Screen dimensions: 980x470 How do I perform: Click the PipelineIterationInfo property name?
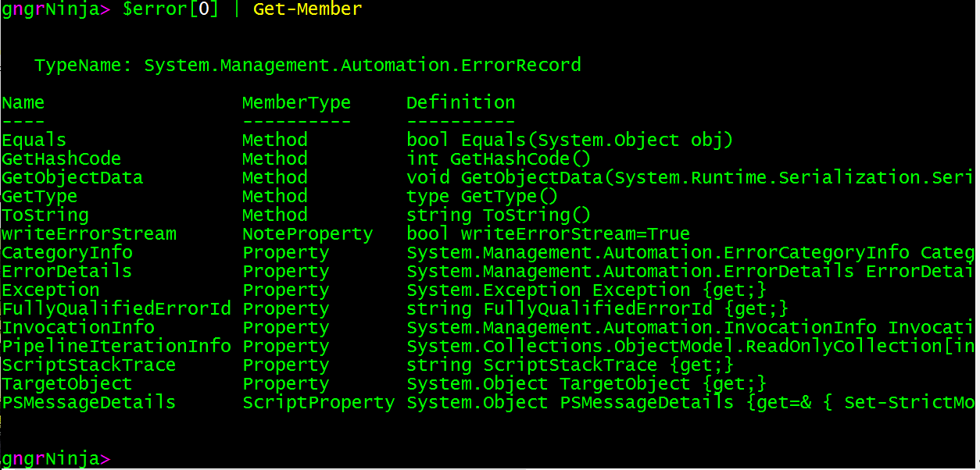pos(116,346)
